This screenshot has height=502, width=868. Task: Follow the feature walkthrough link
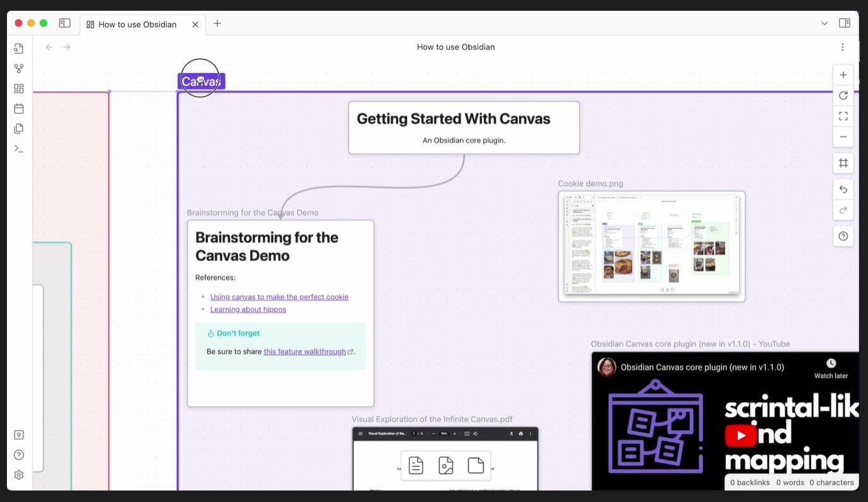point(305,352)
